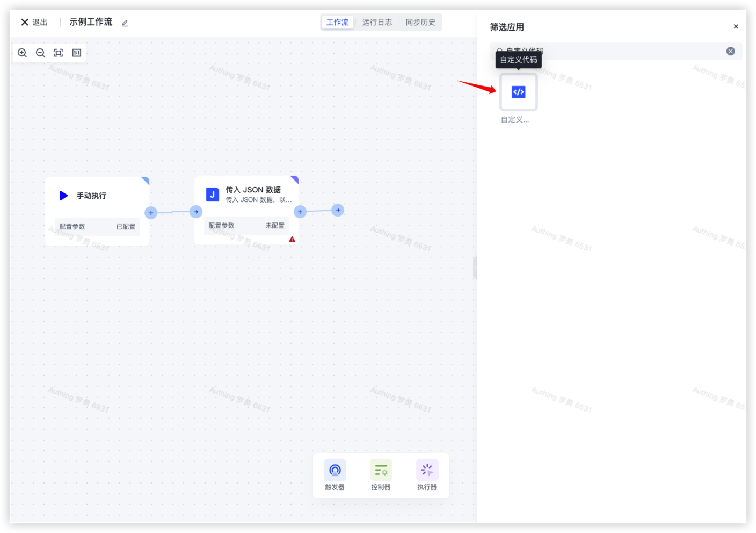Click the zoom out magnifier icon

click(40, 53)
